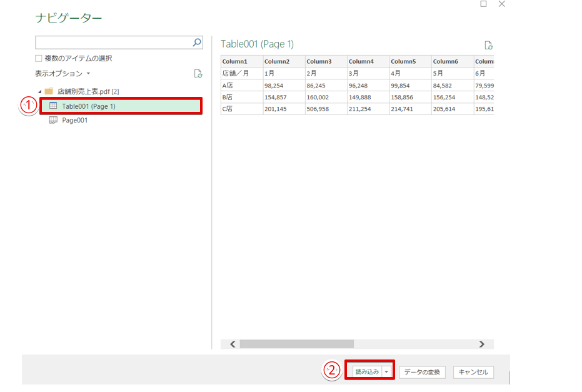Click the search input field
The width and height of the screenshot is (582, 392).
pos(113,42)
